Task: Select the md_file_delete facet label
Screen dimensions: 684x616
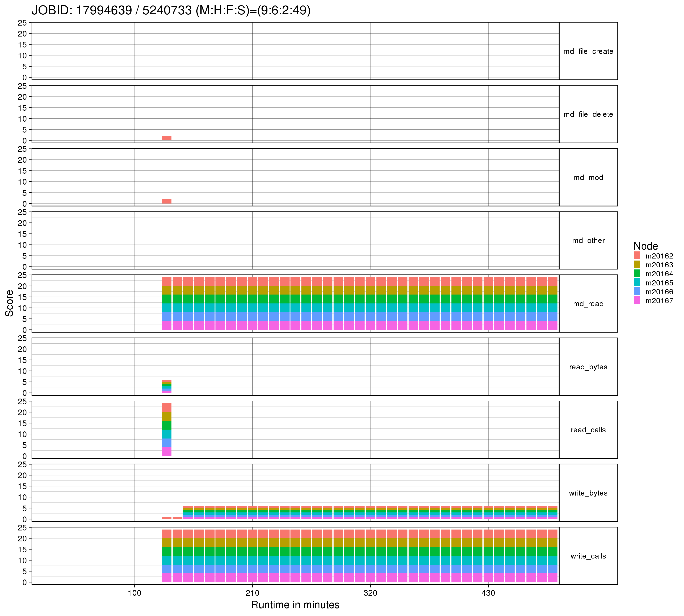Action: [x=588, y=114]
